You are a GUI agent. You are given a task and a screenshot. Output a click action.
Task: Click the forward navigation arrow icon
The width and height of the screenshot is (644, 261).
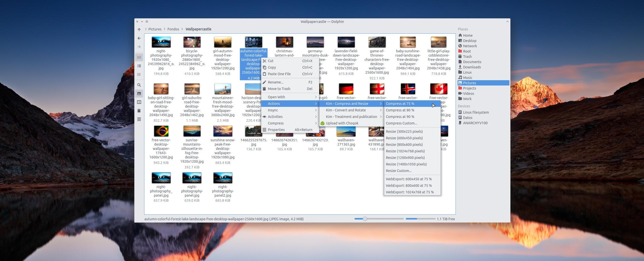pos(139,47)
